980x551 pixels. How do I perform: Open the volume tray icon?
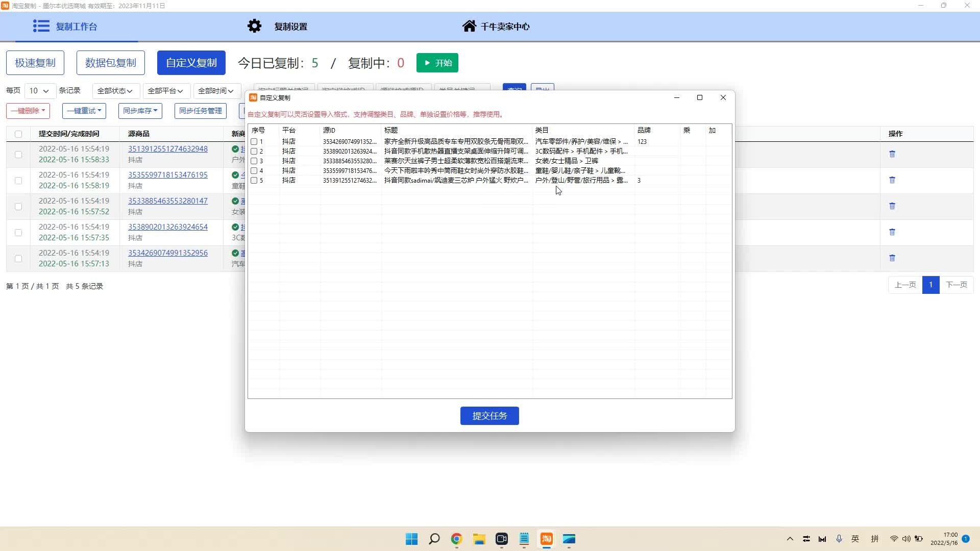pos(906,539)
